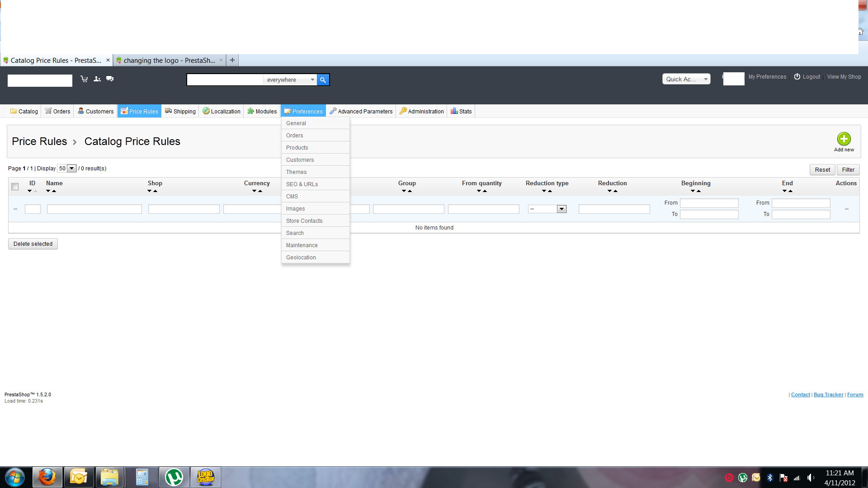Open the Modules menu tab
The image size is (868, 488).
262,111
